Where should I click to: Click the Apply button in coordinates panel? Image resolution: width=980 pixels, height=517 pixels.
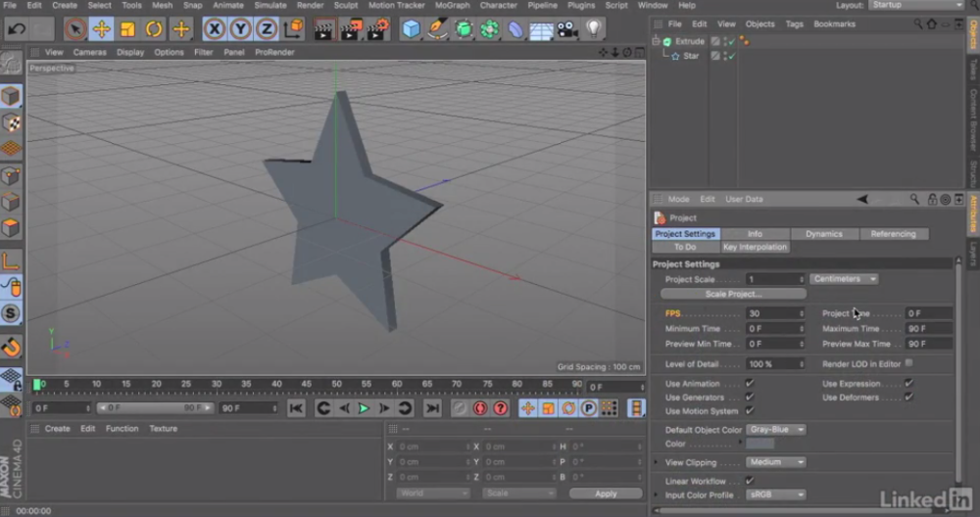605,493
